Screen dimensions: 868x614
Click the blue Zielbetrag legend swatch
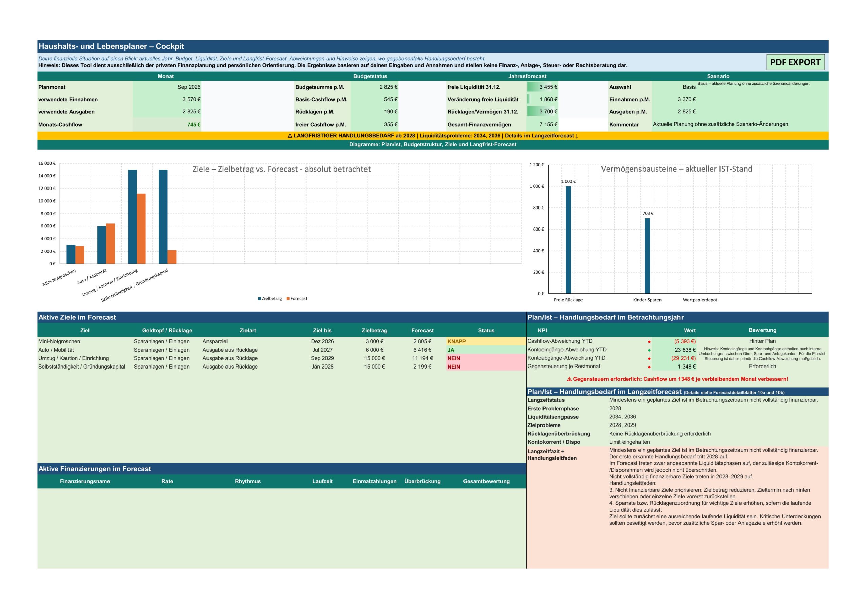(259, 299)
